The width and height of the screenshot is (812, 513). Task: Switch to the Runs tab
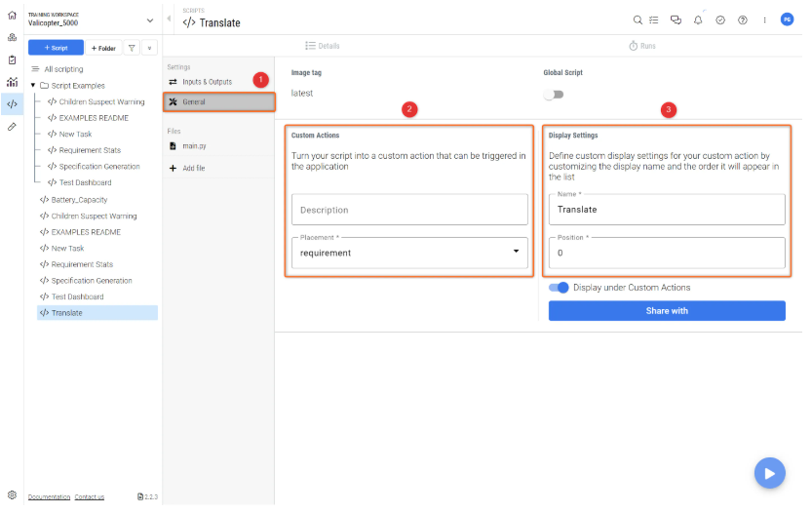(641, 46)
